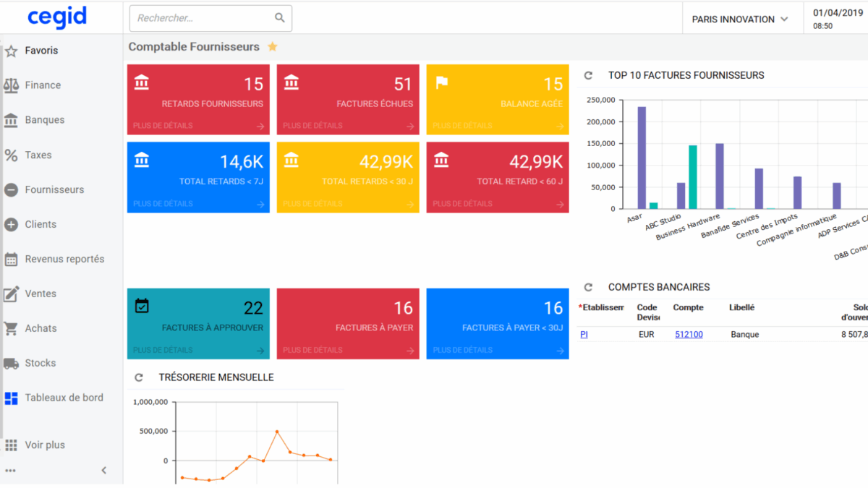Open the PI établissement link

584,335
